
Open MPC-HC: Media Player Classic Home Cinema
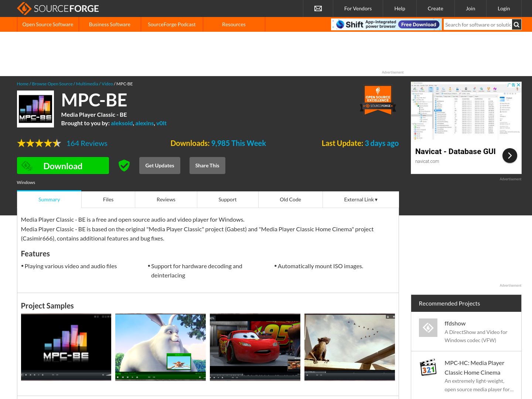474,368
